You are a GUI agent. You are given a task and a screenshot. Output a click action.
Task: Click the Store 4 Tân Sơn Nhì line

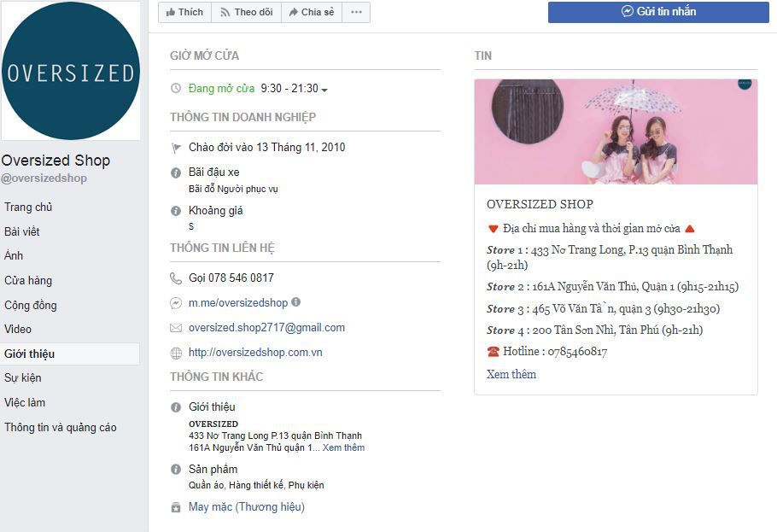coord(594,330)
